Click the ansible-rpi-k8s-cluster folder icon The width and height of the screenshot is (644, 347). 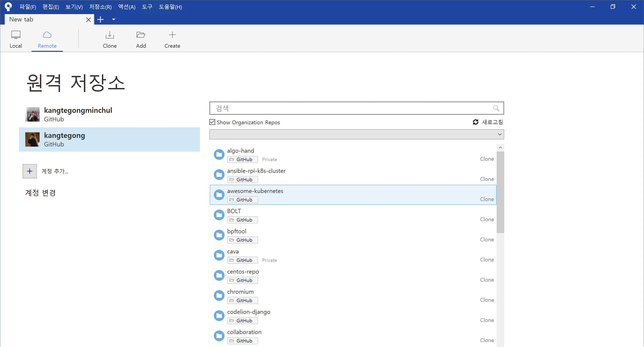219,174
